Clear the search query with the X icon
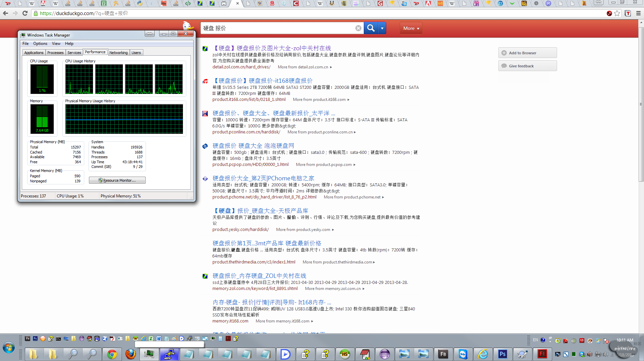Image resolution: width=644 pixels, height=361 pixels. (358, 28)
